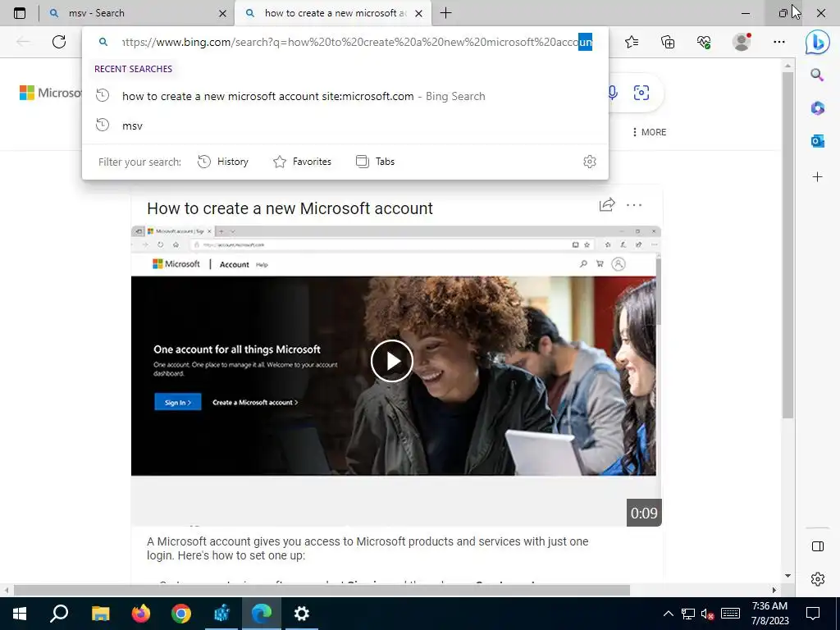Image resolution: width=840 pixels, height=630 pixels.
Task: Filter search by Tabs
Action: 375,162
